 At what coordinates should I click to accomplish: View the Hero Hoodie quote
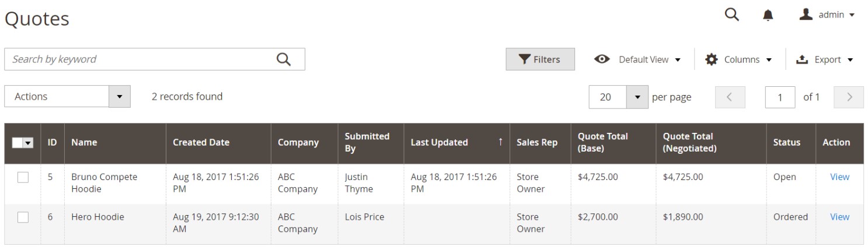pyautogui.click(x=839, y=217)
